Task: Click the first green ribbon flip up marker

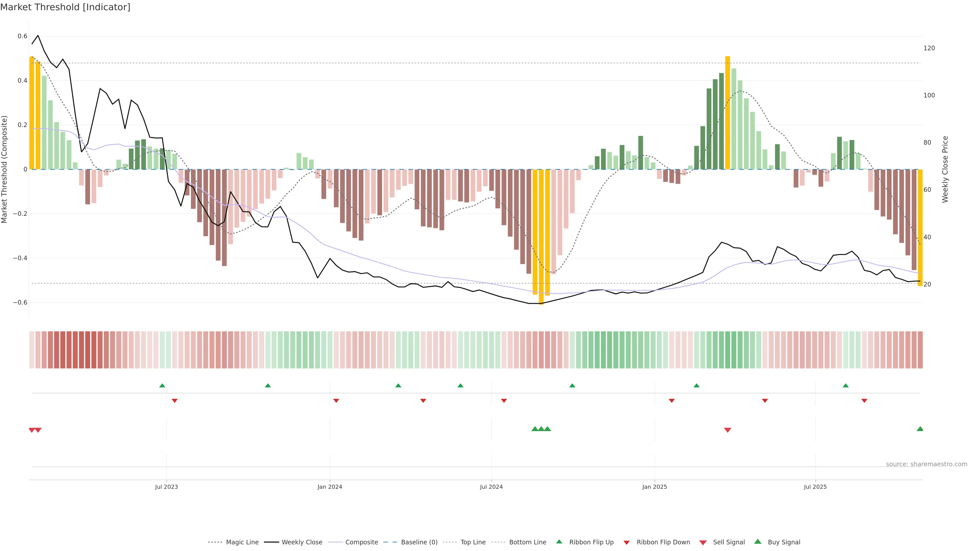Action: (x=162, y=386)
